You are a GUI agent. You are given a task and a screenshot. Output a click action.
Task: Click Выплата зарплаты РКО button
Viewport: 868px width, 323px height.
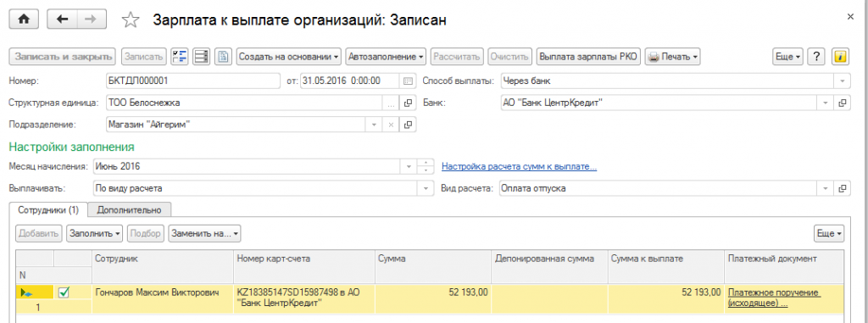(x=589, y=57)
